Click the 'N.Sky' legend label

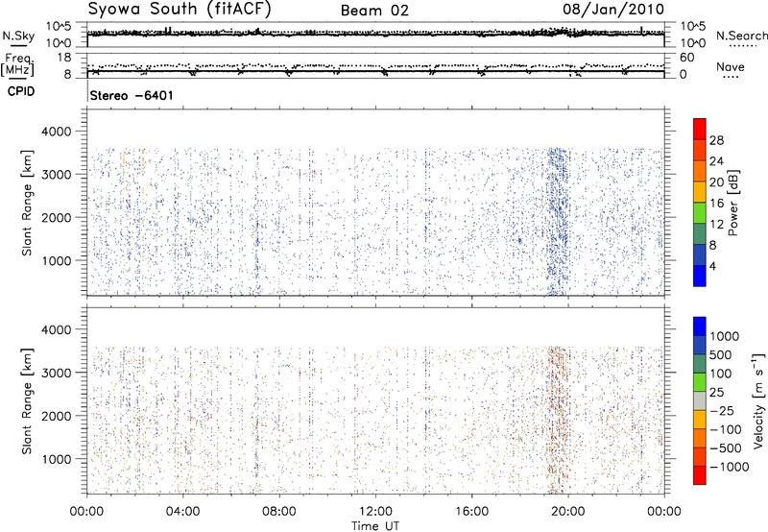tap(18, 36)
